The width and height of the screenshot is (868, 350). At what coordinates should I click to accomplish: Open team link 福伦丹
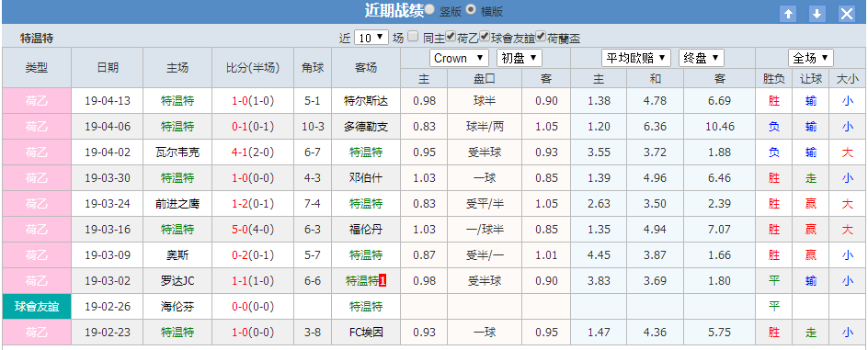[x=366, y=230]
